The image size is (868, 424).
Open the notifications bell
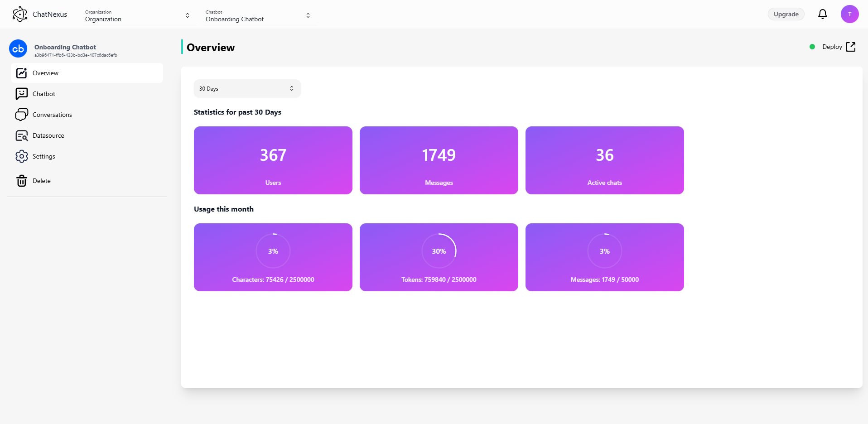[x=822, y=14]
